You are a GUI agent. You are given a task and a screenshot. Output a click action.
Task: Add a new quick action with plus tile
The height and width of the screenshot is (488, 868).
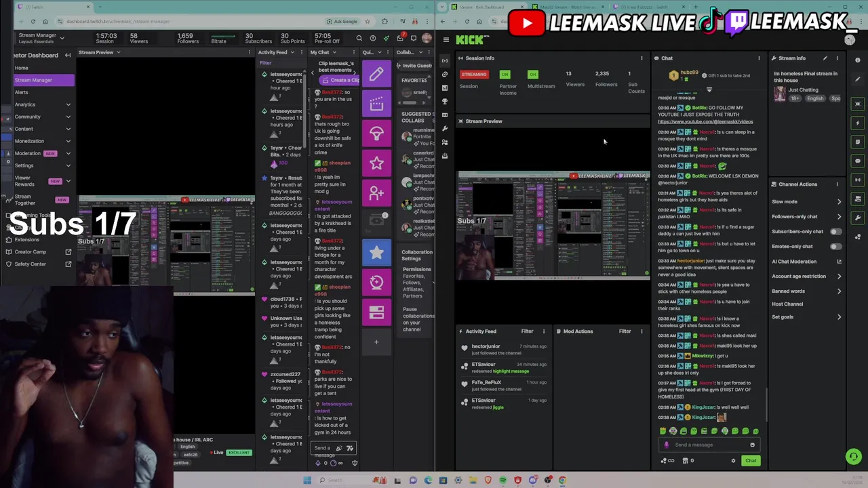tap(376, 342)
